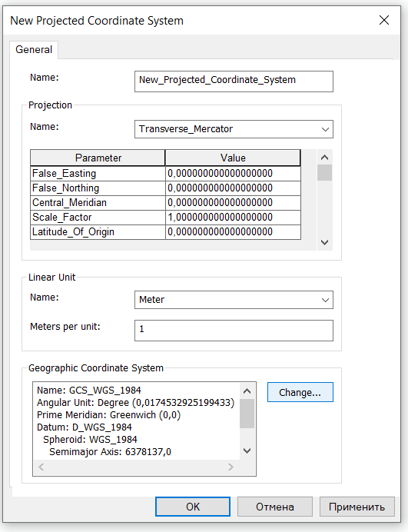This screenshot has width=408, height=532.
Task: Click the scroll down arrow in GCS details box
Action: click(x=247, y=451)
